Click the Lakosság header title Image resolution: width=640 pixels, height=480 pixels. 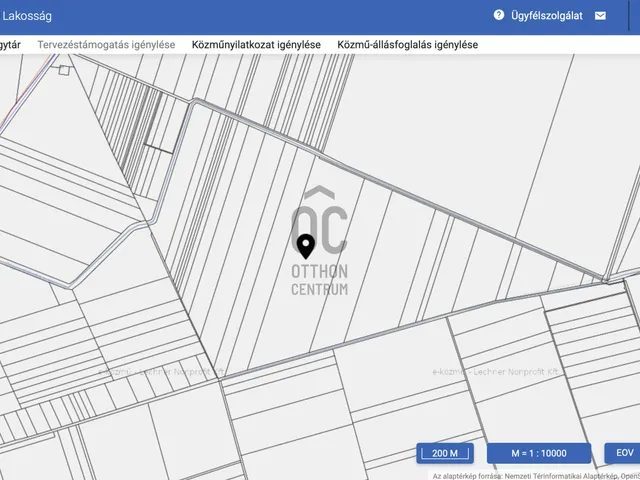pos(27,16)
